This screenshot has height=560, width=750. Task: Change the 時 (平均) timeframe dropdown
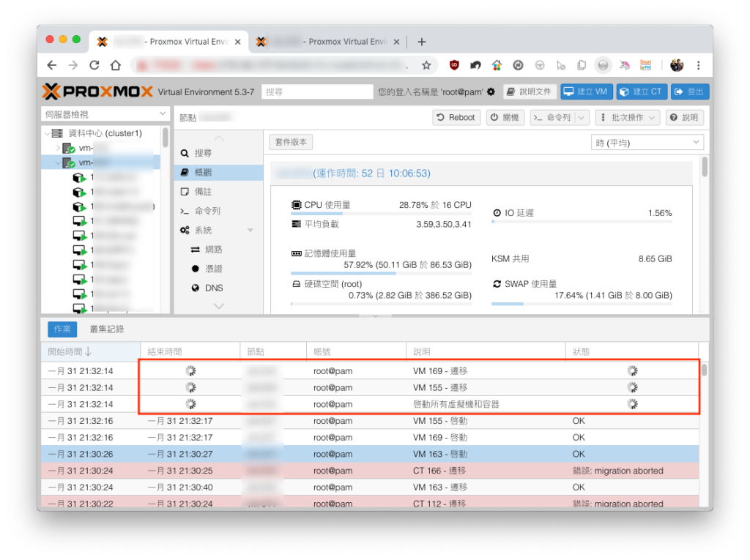pyautogui.click(x=647, y=143)
